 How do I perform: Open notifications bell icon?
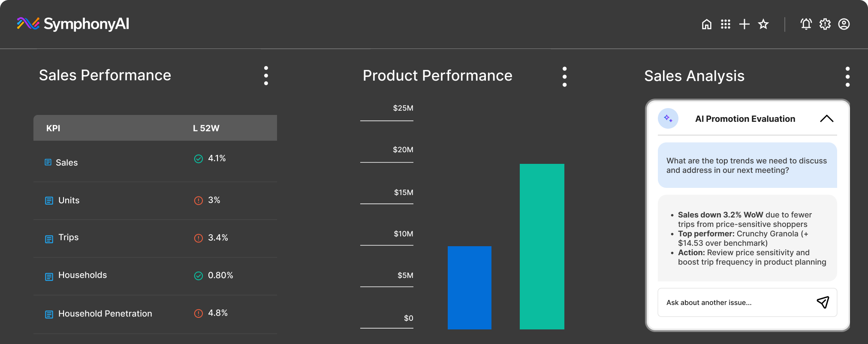point(806,24)
